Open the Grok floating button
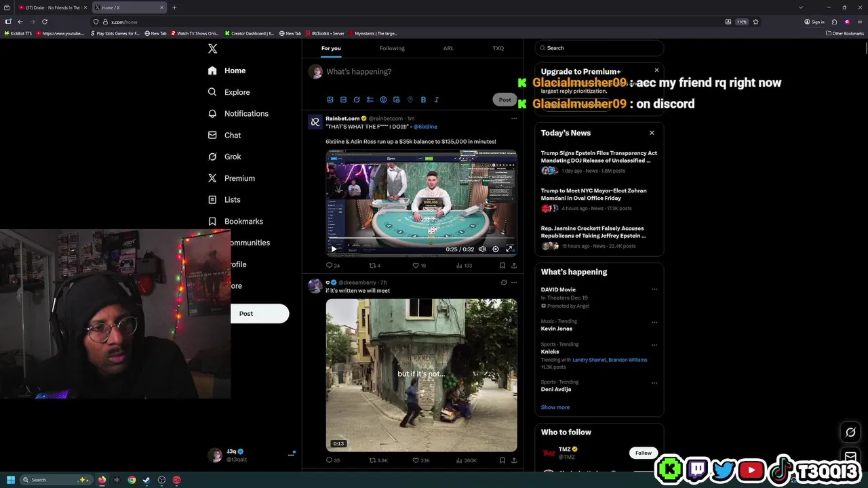868x488 pixels. click(850, 432)
